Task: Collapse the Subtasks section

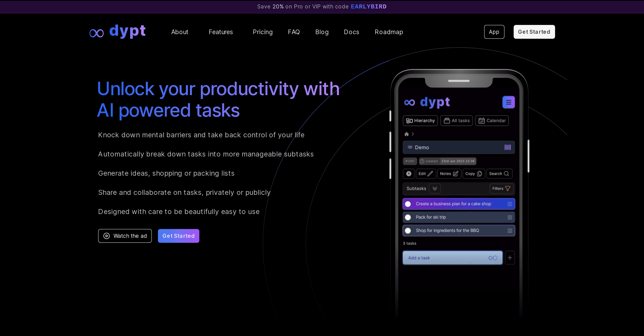Action: [435, 189]
